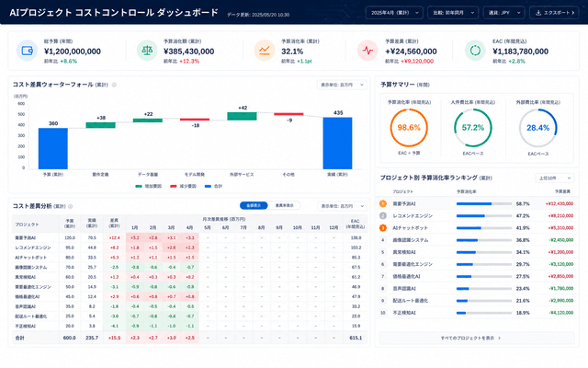Click the 需要予測AI 58.7% progress bar
The height and width of the screenshot is (368, 588).
[484, 204]
